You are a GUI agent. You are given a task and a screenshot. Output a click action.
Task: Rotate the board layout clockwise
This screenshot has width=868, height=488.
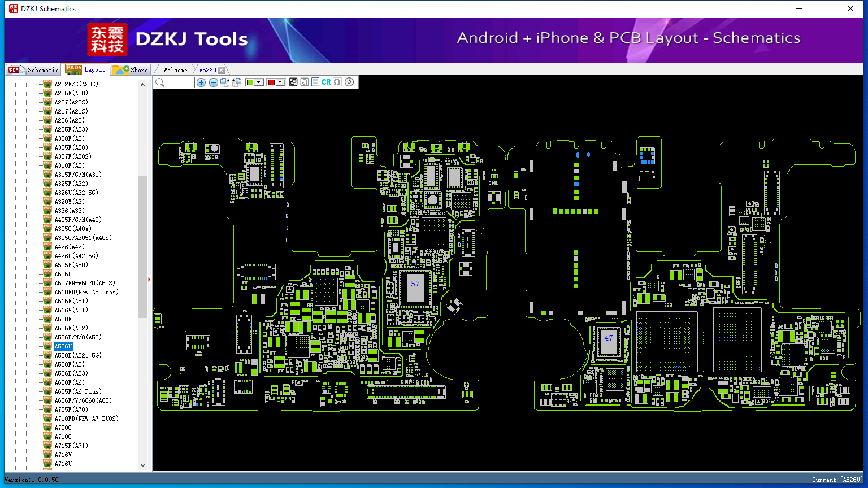225,82
